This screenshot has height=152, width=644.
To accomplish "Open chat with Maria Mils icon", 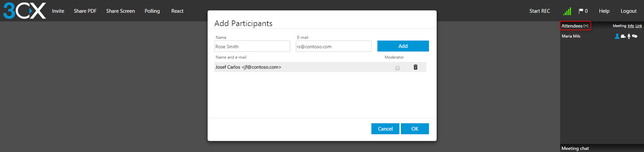I will 635,36.
